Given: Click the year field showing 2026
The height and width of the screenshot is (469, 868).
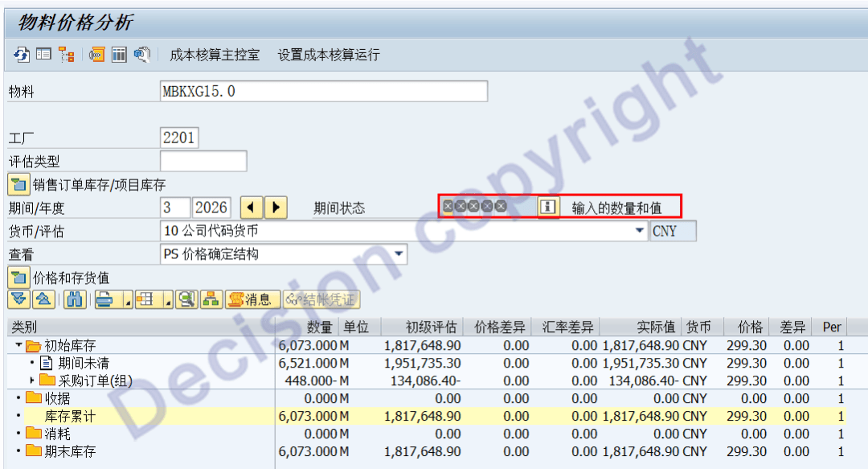Looking at the screenshot, I should 211,208.
